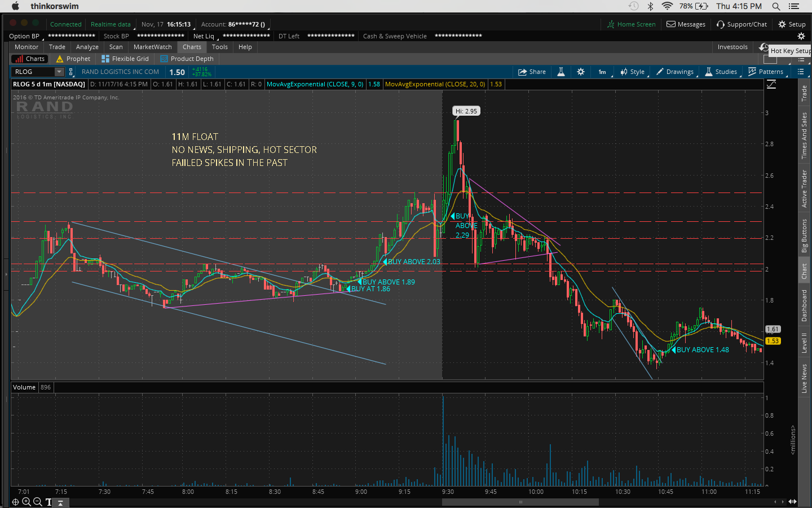
Task: Select the text tool T icon
Action: pyautogui.click(x=48, y=502)
